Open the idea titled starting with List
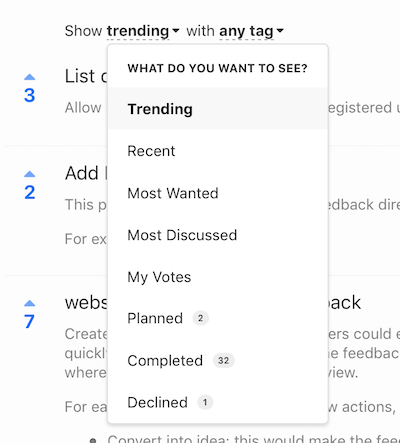Image resolution: width=400 pixels, height=443 pixels. tap(86, 76)
